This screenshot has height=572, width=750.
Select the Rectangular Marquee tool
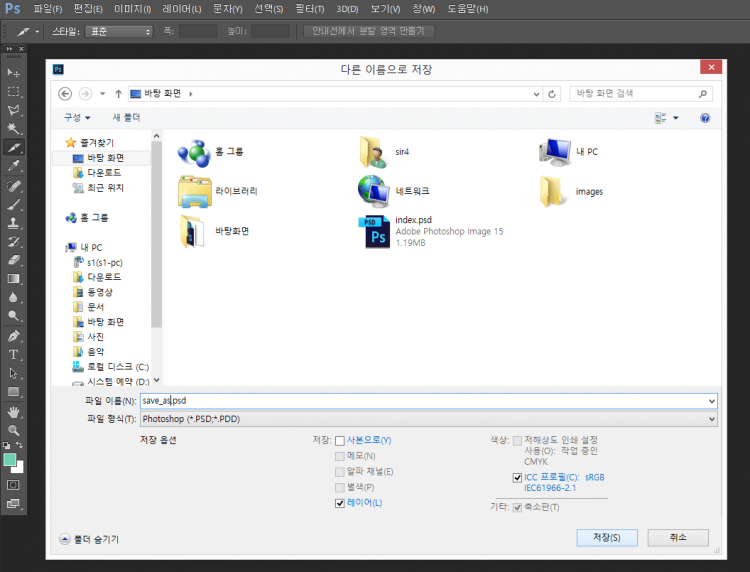tap(14, 92)
